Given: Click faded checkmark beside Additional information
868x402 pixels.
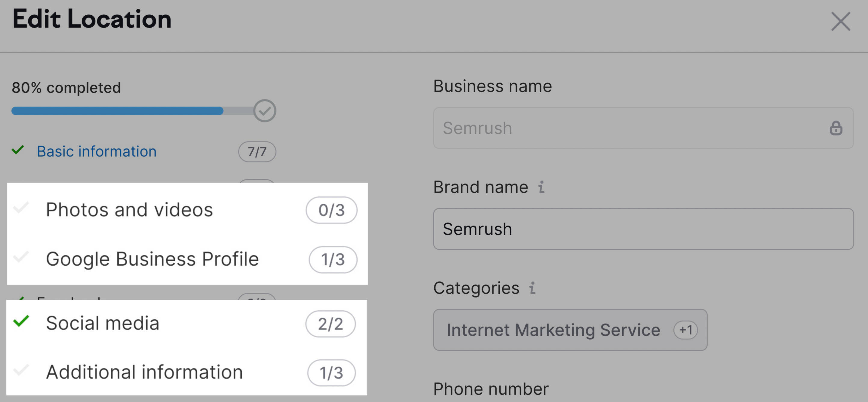Looking at the screenshot, I should [x=21, y=370].
